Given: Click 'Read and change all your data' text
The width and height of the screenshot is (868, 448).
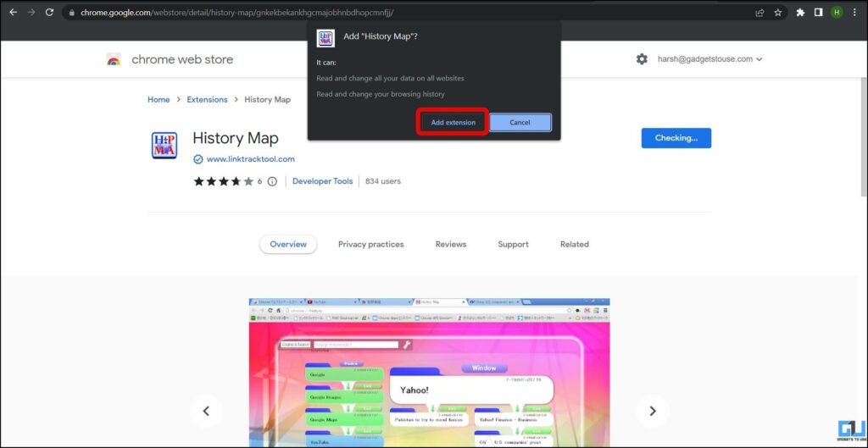Looking at the screenshot, I should tap(390, 79).
